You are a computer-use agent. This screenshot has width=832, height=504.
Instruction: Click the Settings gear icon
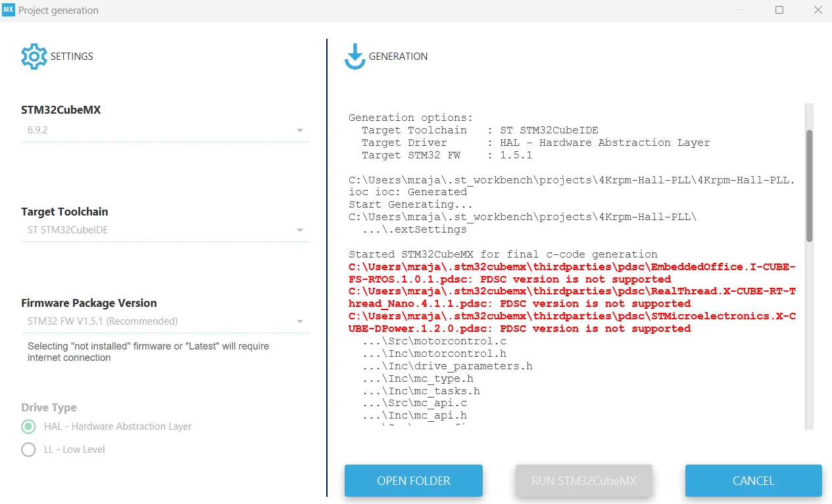coord(34,57)
